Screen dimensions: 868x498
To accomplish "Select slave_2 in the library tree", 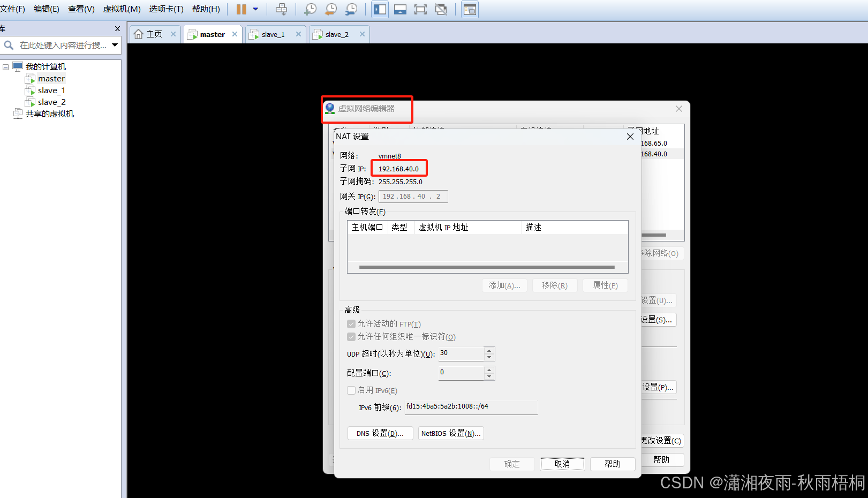I will (51, 102).
